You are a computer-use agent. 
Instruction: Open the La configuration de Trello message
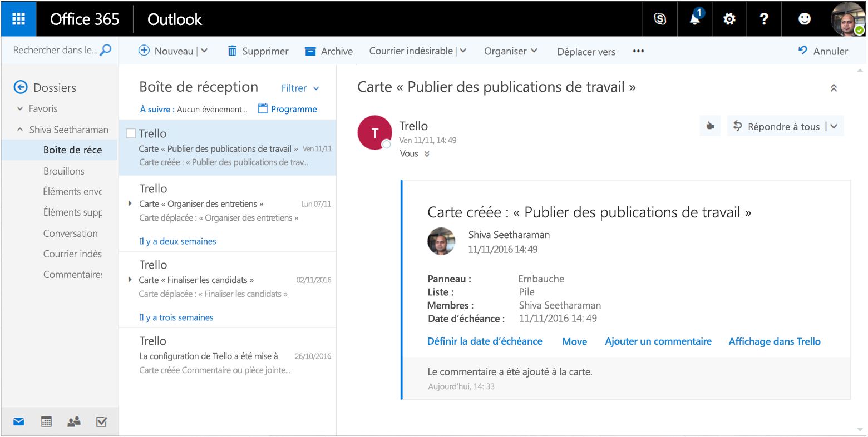pyautogui.click(x=228, y=355)
